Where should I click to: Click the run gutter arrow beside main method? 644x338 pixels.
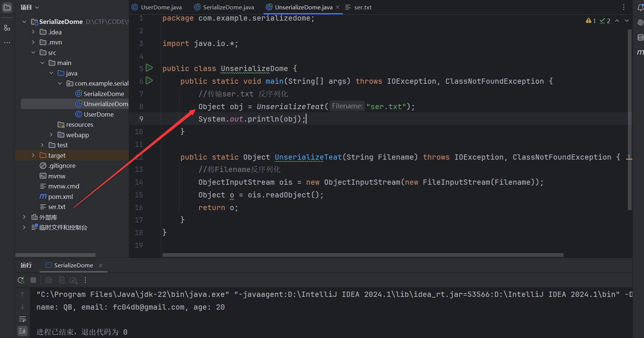point(149,81)
